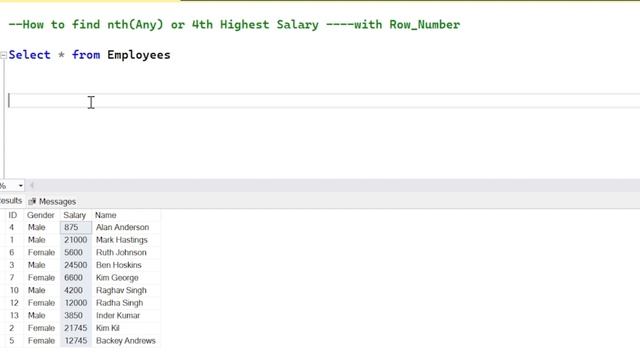Select the salary cell 5600

tap(76, 253)
